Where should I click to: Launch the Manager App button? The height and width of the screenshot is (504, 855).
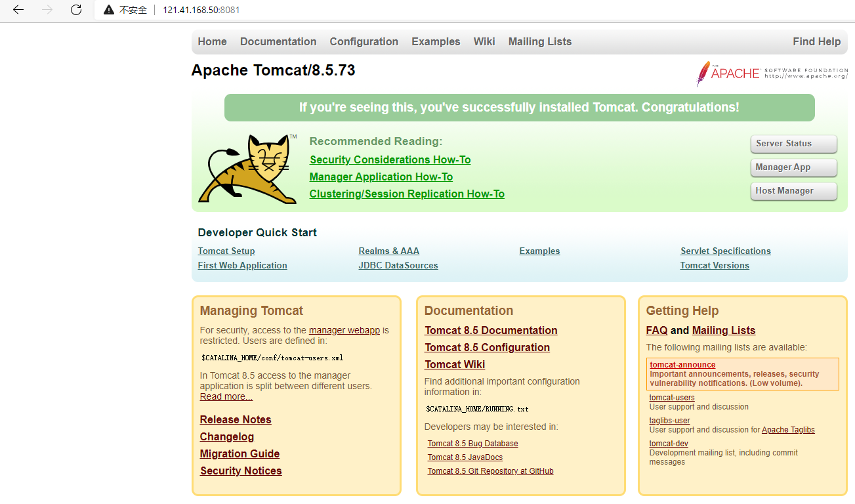pos(794,167)
